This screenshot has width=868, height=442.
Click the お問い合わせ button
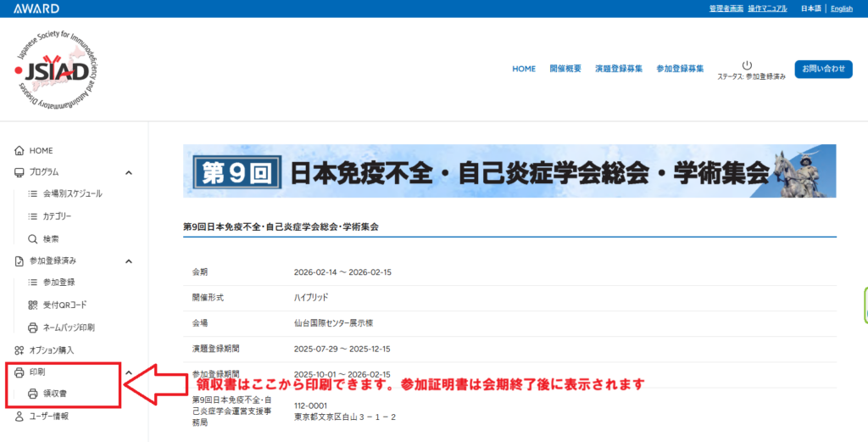[823, 69]
